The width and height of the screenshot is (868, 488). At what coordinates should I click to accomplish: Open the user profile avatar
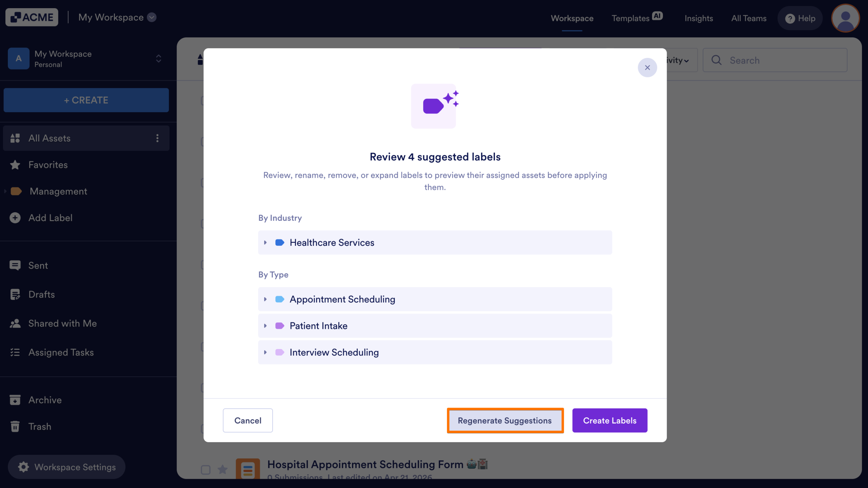[x=845, y=18]
